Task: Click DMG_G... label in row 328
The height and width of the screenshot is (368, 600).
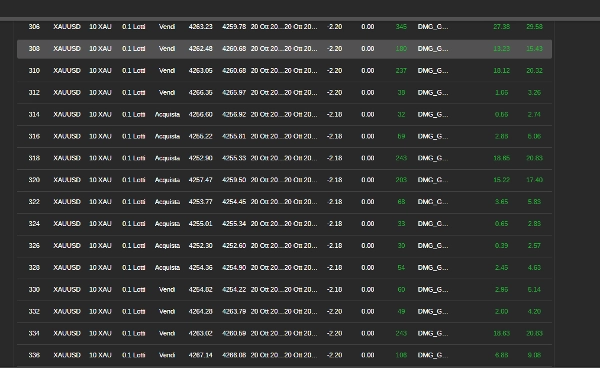Action: click(x=433, y=268)
